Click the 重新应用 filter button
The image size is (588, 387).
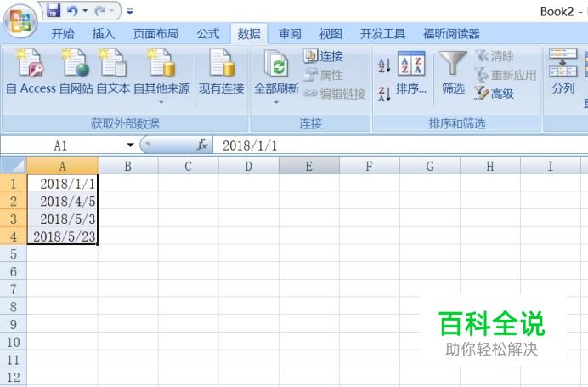(506, 75)
